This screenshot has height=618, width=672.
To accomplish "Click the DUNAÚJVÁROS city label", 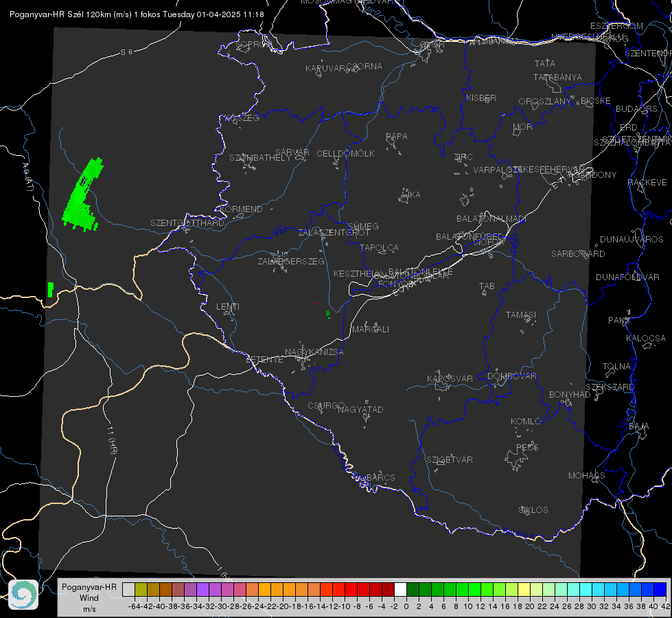I will (x=632, y=240).
